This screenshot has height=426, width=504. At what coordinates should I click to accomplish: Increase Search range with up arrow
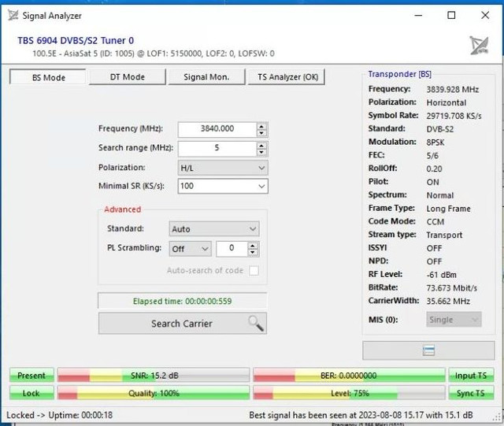tap(261, 146)
